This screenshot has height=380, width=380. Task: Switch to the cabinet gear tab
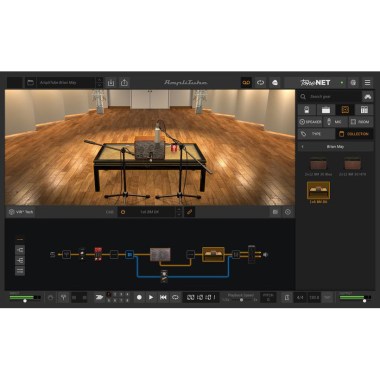coord(345,110)
